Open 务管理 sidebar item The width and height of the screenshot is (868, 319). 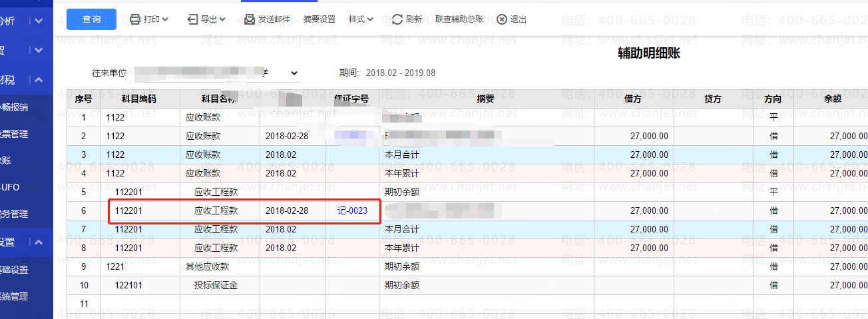(14, 214)
